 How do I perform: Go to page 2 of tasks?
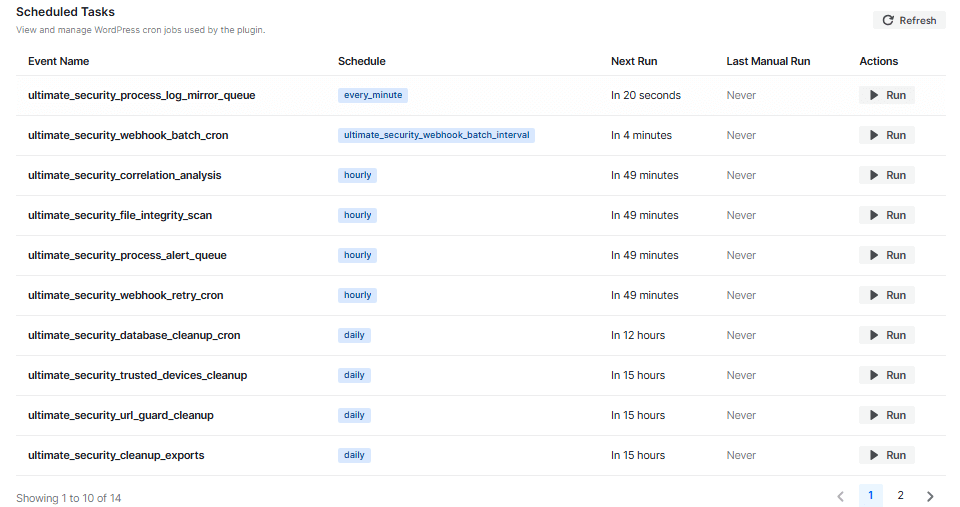tap(900, 496)
